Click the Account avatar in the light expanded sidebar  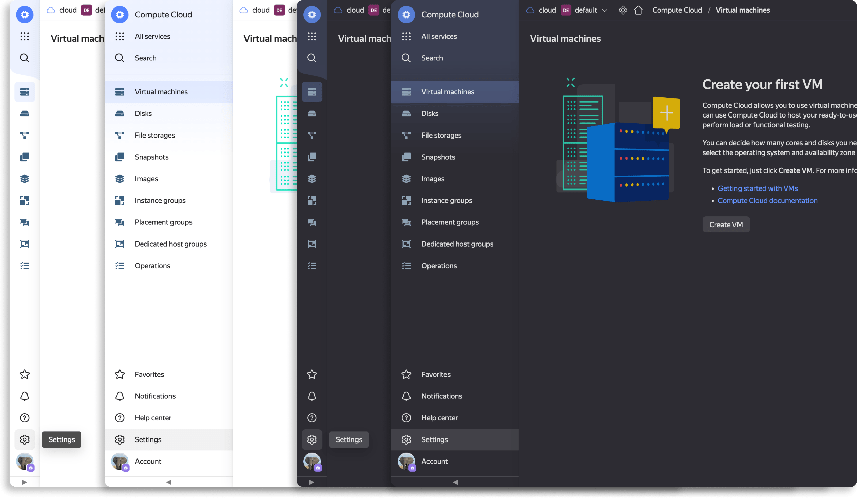tap(120, 462)
